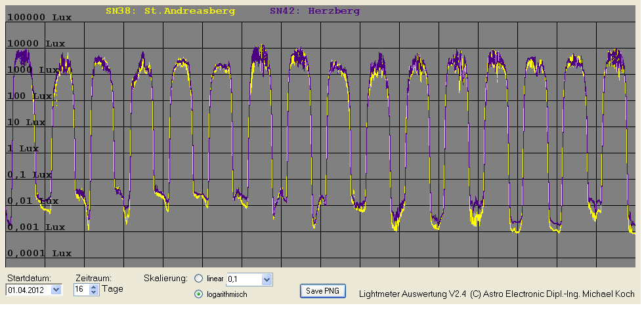Click the 0,01 Lux axis label
The image size is (644, 312).
pyautogui.click(x=33, y=201)
